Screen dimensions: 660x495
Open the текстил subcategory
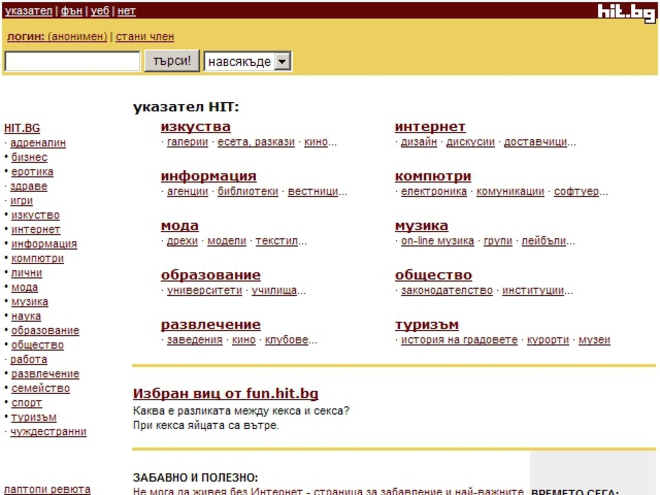[277, 241]
